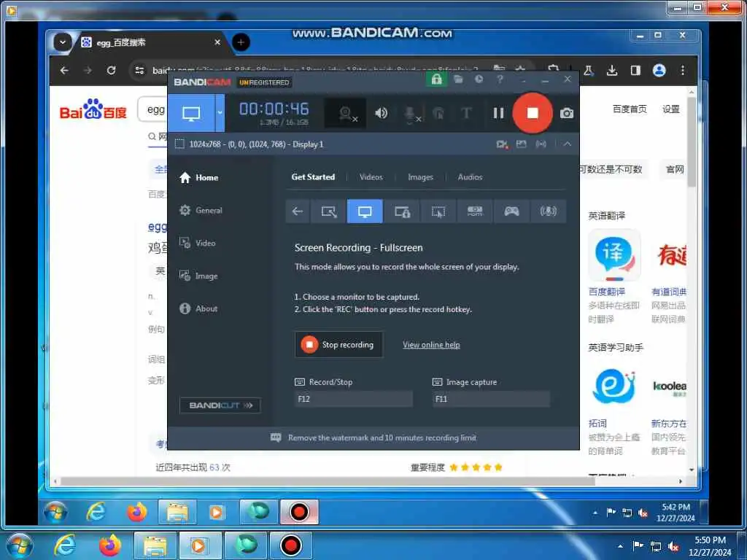Select game recording mode gamepad icon
The width and height of the screenshot is (747, 560).
(511, 211)
